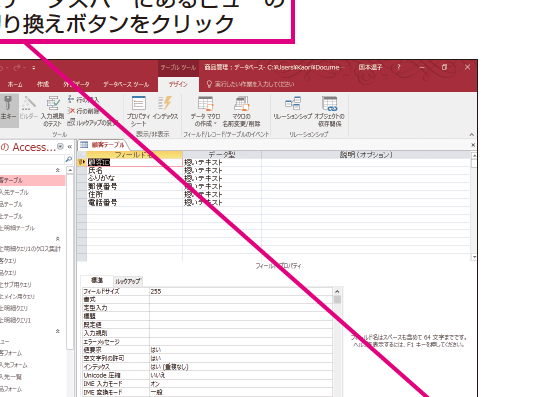This screenshot has width=540, height=397.
Task: Toggle the 主キー primary key button
Action: (8, 110)
